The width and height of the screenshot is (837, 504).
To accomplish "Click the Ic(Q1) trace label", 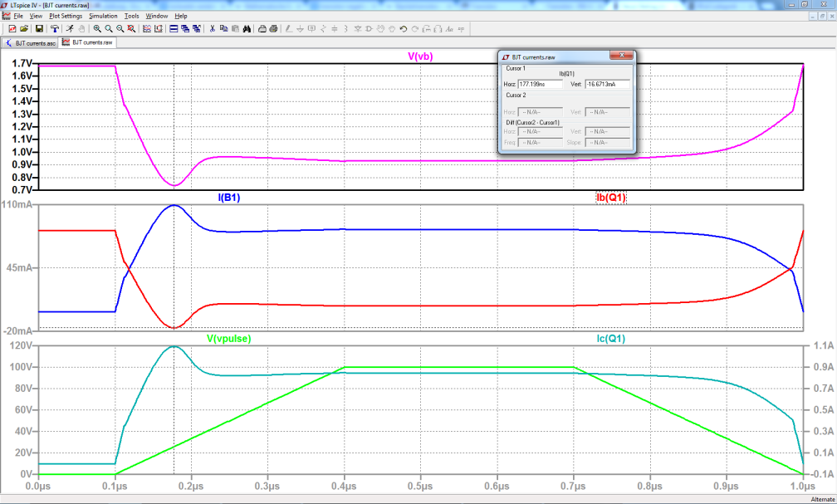I will [610, 339].
